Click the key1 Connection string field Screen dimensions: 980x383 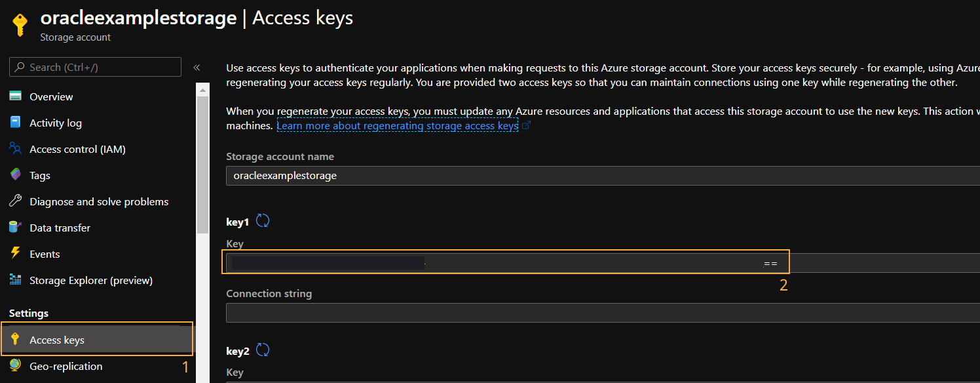[x=603, y=313]
